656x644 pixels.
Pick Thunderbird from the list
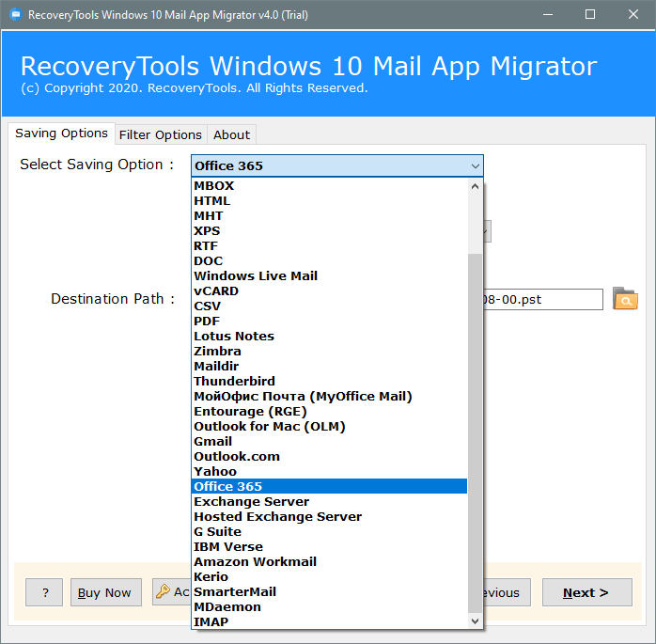pyautogui.click(x=329, y=381)
